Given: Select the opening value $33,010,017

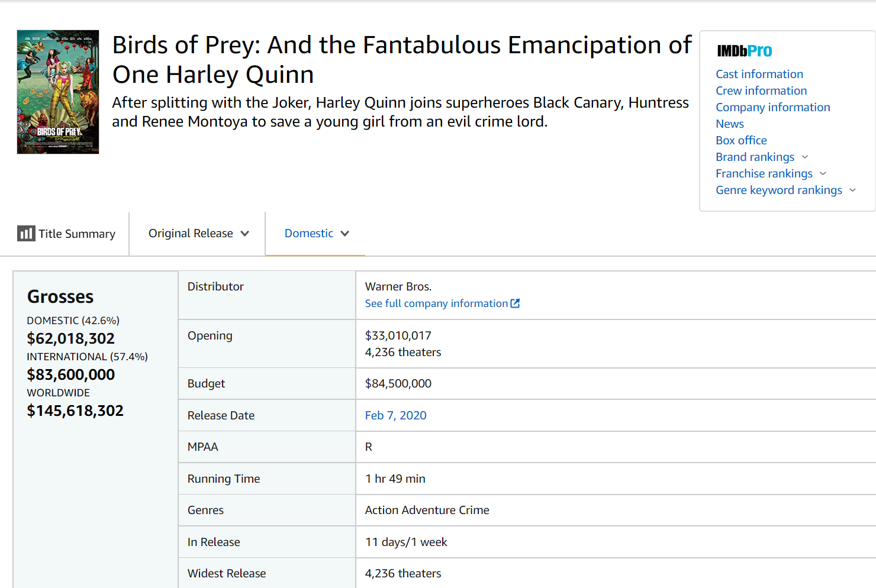Looking at the screenshot, I should (398, 335).
